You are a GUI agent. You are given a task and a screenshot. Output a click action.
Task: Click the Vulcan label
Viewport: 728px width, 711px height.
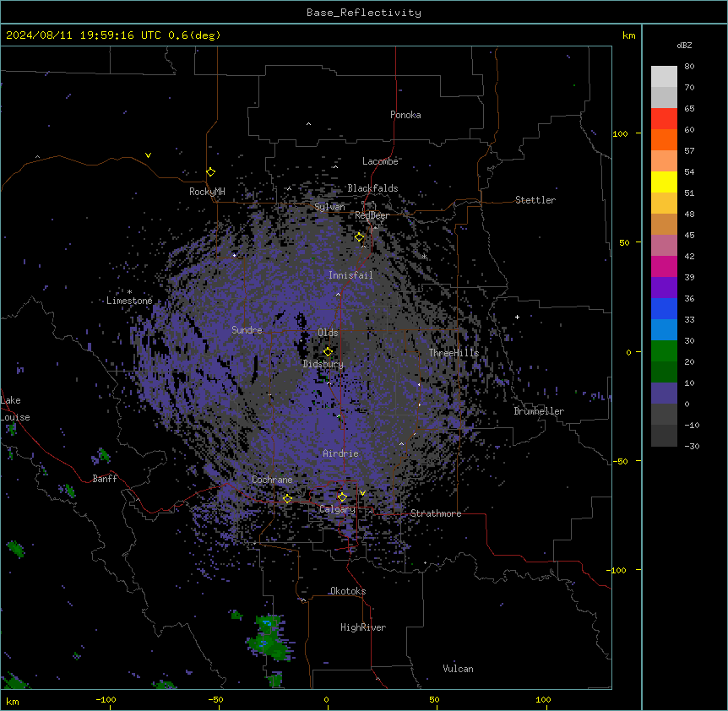(459, 669)
